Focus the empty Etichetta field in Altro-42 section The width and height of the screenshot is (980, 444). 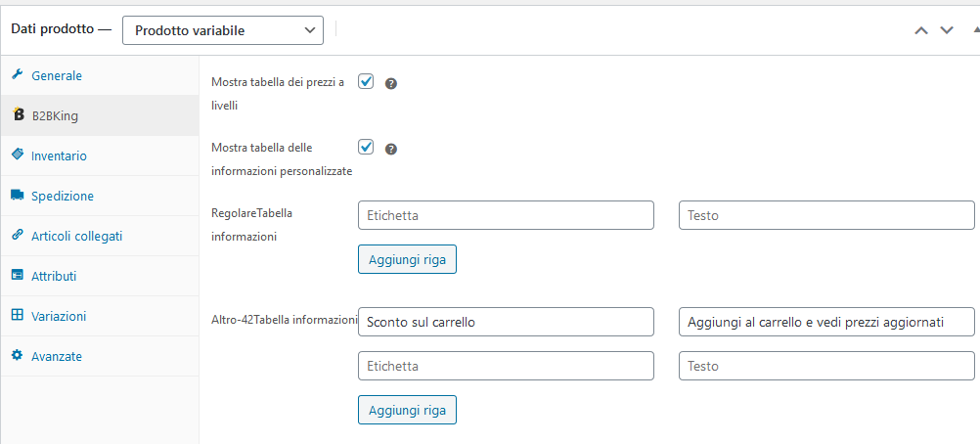click(506, 366)
